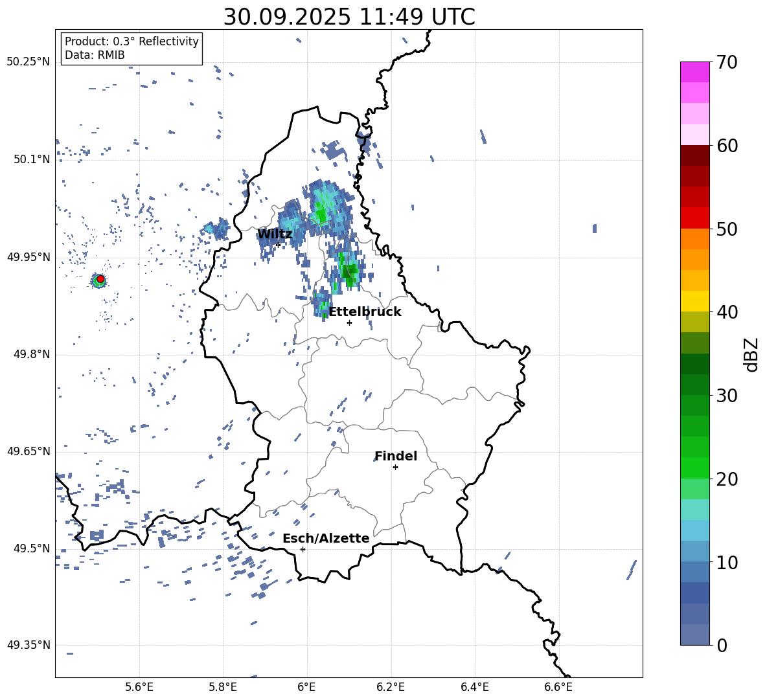Click the magenta band at top of colorbar
The height and width of the screenshot is (700, 767).
pos(694,72)
